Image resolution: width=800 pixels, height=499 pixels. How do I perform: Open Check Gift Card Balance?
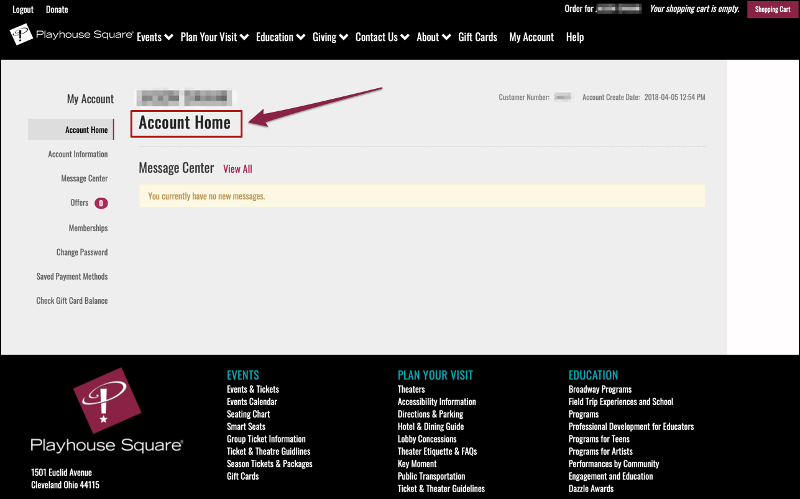pyautogui.click(x=72, y=301)
